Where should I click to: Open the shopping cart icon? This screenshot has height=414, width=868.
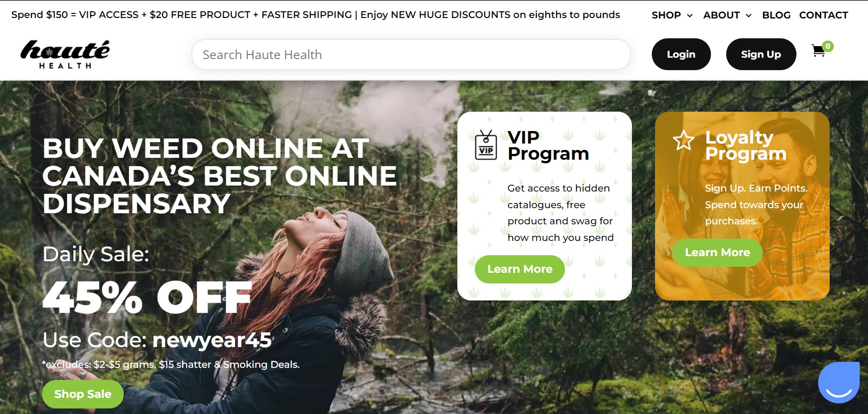pos(818,51)
